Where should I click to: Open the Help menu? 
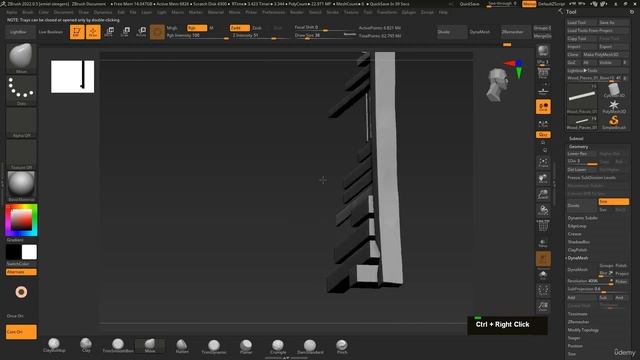click(443, 12)
